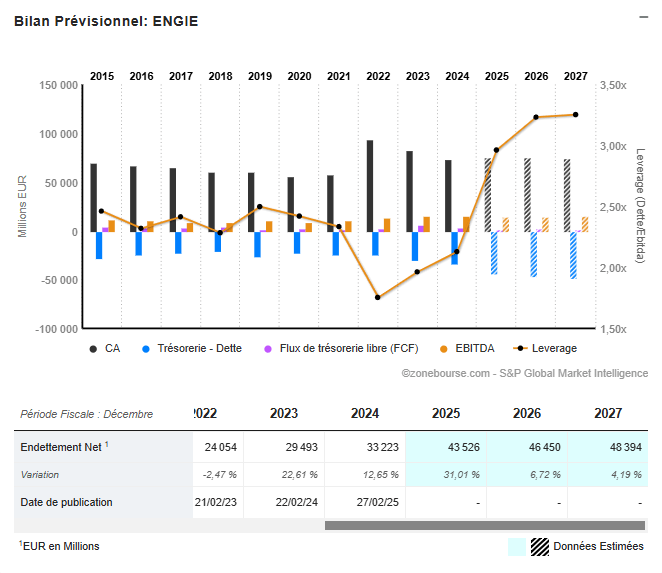The image size is (662, 573).
Task: Click the 6,72 % variation cell
Action: [545, 475]
